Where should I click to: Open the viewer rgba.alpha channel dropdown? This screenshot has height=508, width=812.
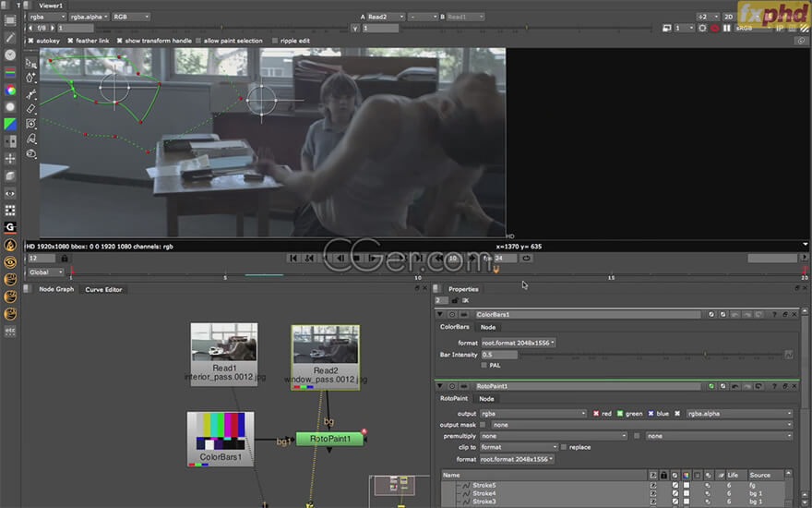click(x=90, y=18)
